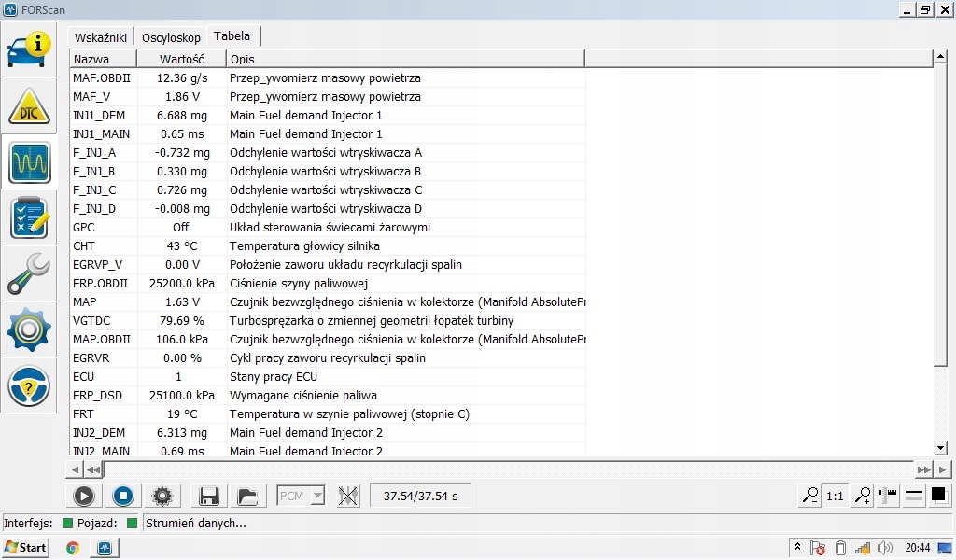
Task: Jump timeline to the end
Action: (x=923, y=469)
